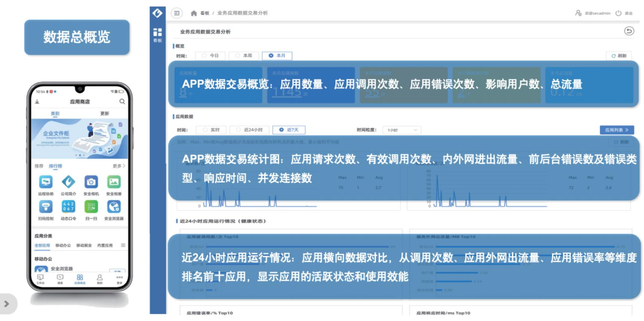Expand the app category list menu icon

tap(123, 245)
